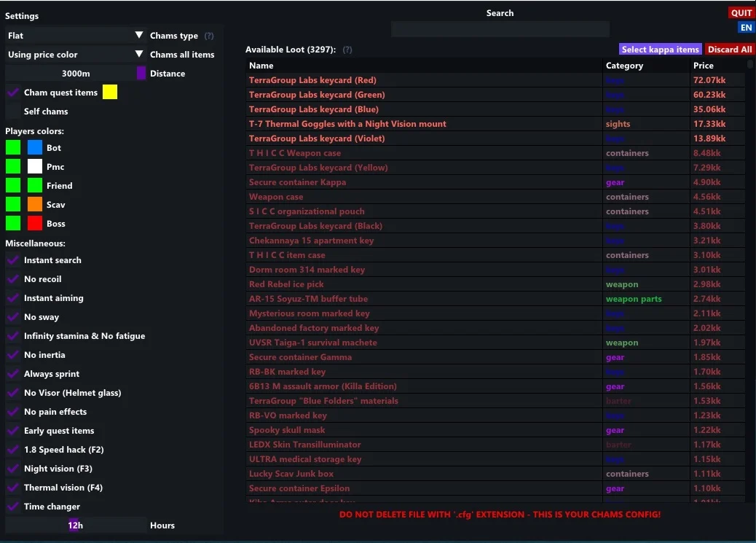This screenshot has height=543, width=756.
Task: Change the white Pmc color swatch
Action: [x=35, y=167]
